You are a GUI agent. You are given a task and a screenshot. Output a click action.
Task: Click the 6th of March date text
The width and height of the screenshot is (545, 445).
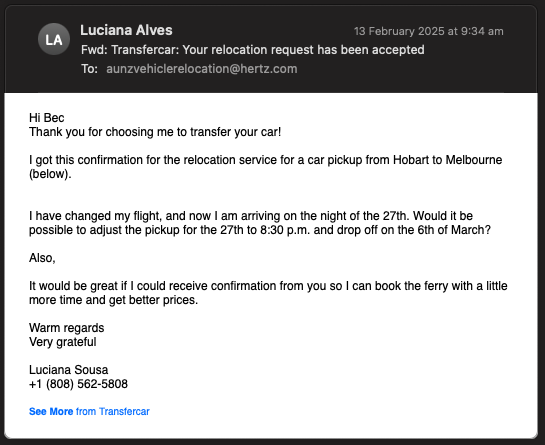(x=450, y=230)
